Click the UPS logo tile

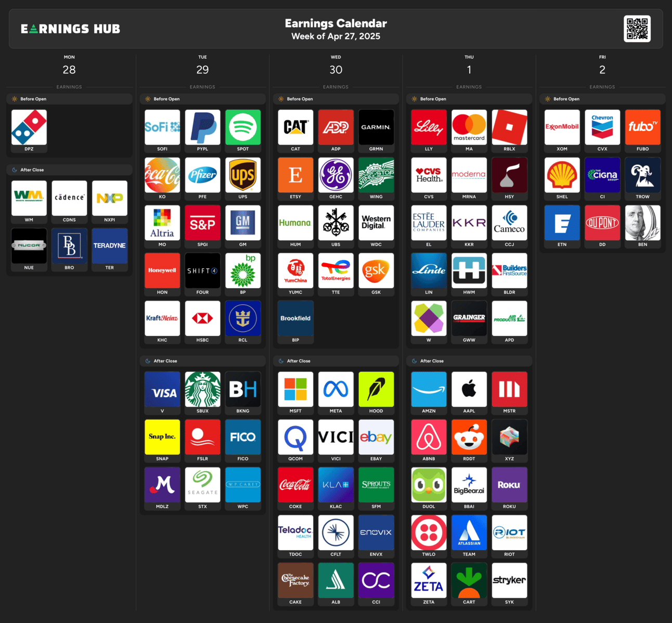243,179
